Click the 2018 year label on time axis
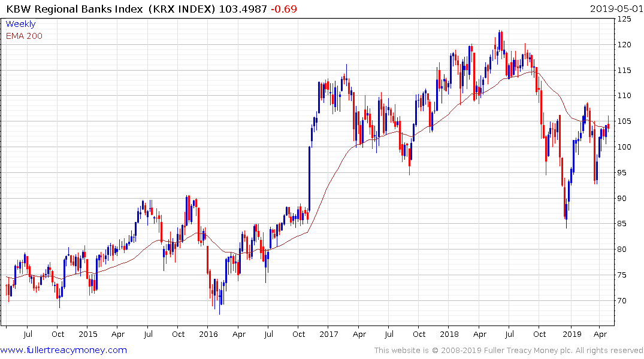The height and width of the screenshot is (359, 644). (449, 334)
